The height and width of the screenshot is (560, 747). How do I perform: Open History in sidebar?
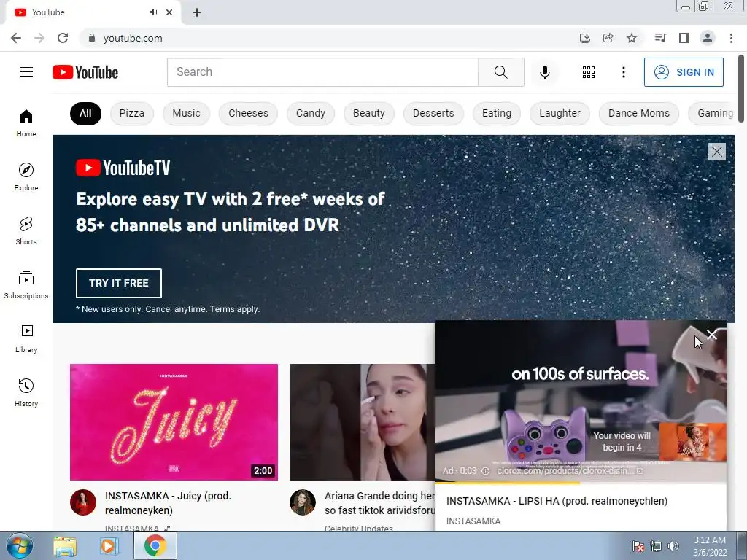coord(26,392)
